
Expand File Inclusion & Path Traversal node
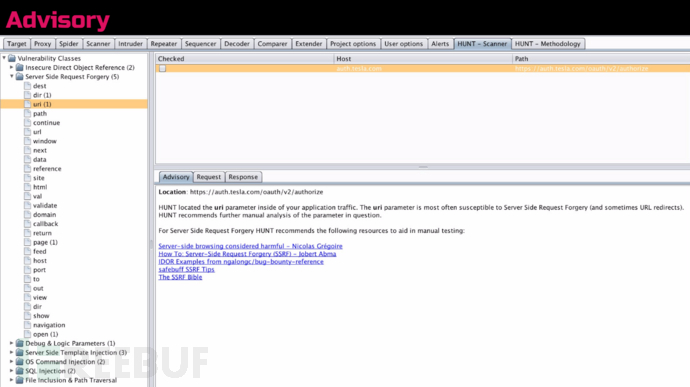[11, 380]
